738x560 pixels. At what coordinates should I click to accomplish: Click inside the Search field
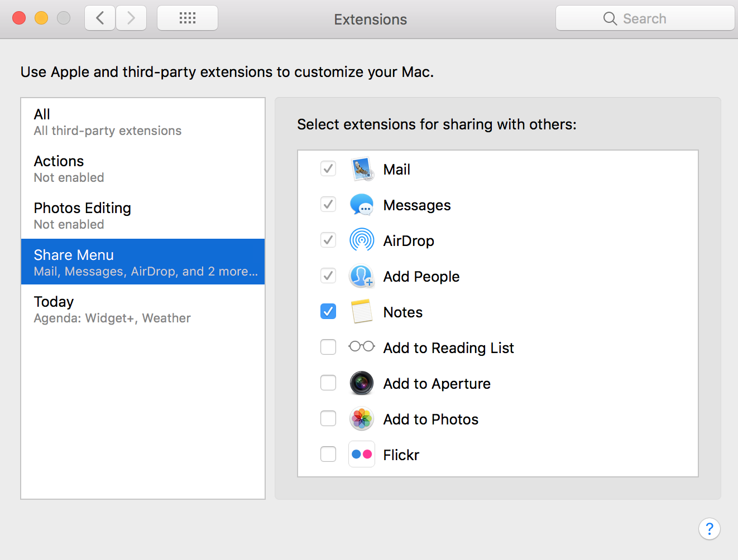click(x=645, y=18)
